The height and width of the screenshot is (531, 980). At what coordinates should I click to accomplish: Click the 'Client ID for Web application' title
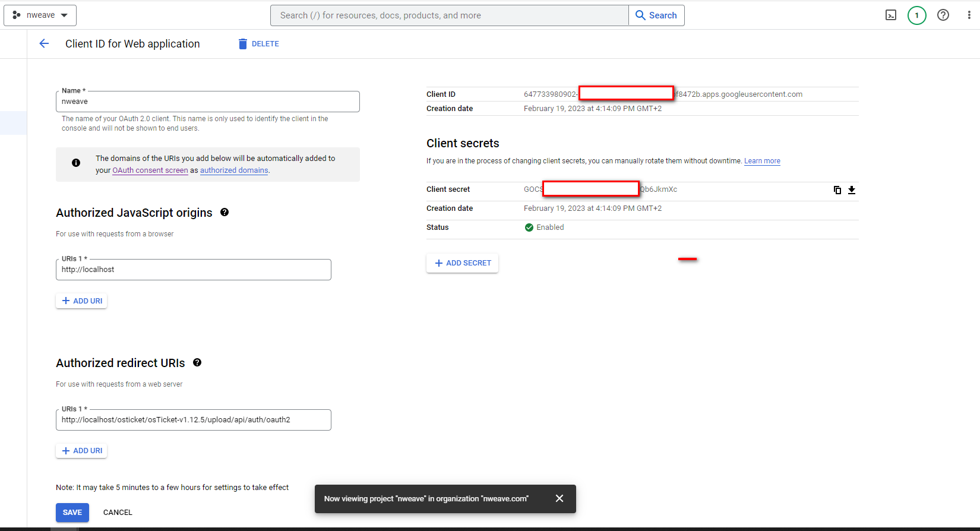(x=132, y=44)
